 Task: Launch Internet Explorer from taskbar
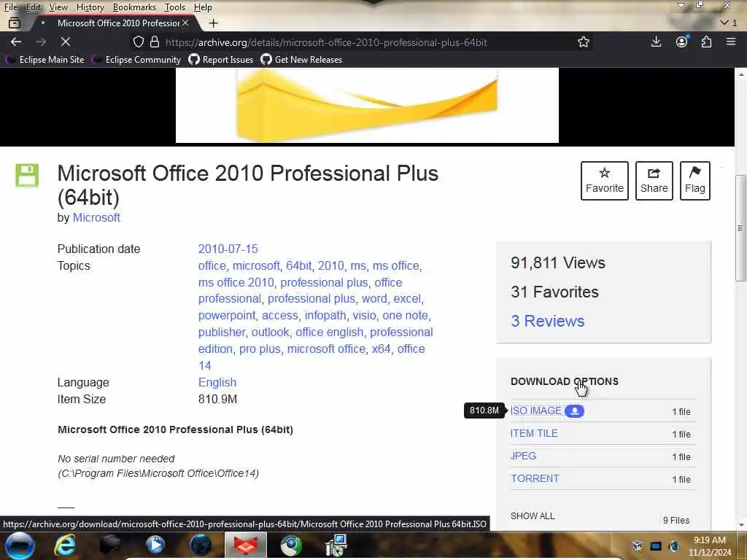tap(64, 545)
